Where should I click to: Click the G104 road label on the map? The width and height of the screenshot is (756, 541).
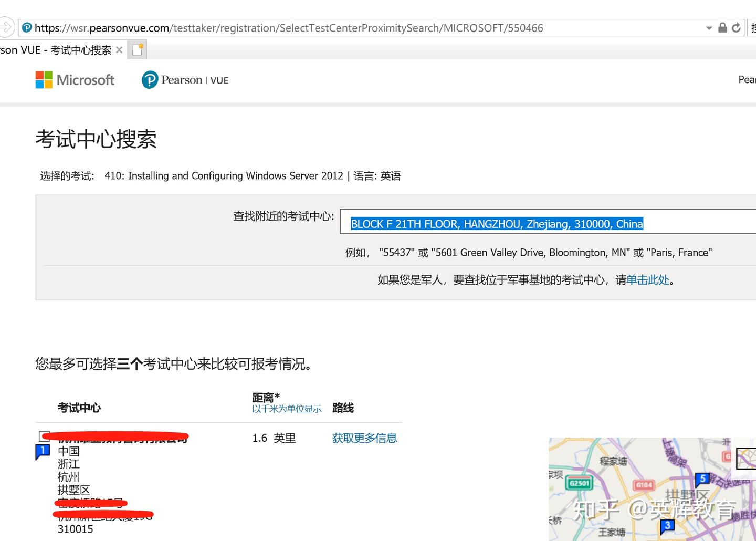coord(643,485)
